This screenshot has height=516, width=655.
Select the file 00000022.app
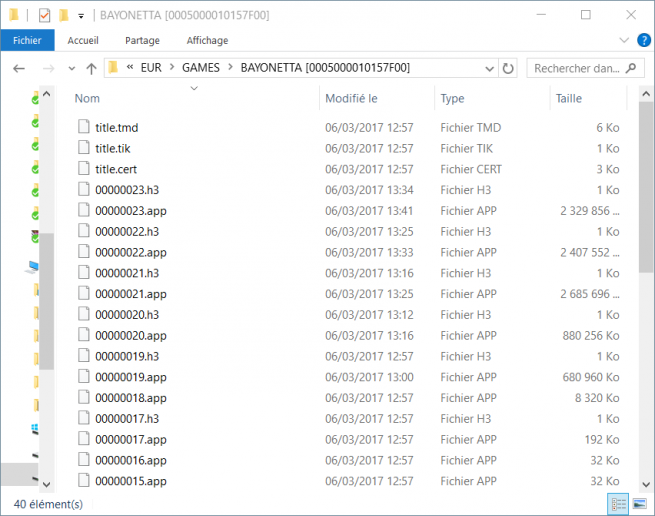click(131, 252)
